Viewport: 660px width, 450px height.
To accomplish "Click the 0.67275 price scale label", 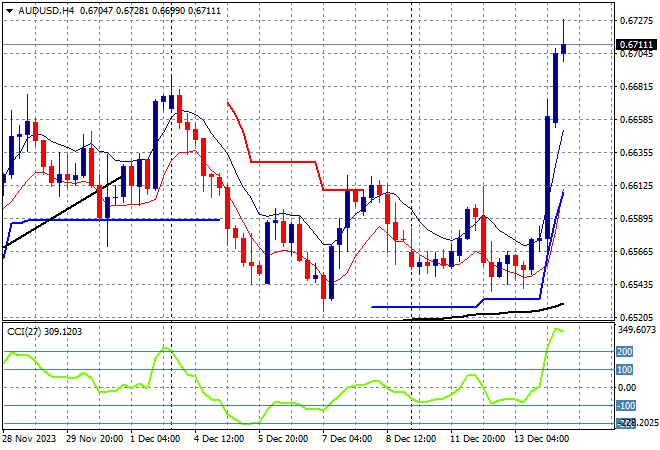I will tap(637, 21).
